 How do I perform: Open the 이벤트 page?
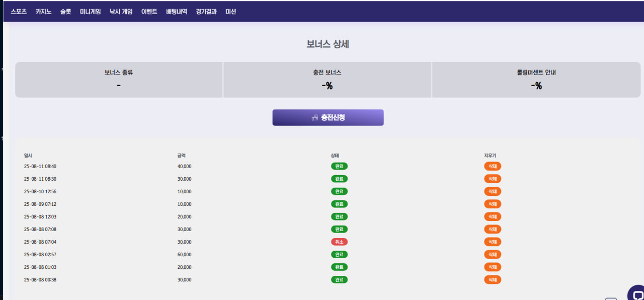tap(149, 12)
